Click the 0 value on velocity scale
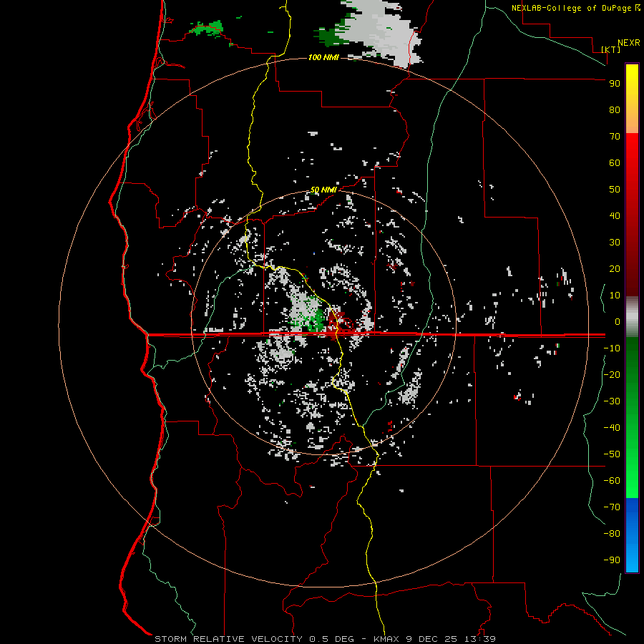This screenshot has height=644, width=644. click(618, 322)
